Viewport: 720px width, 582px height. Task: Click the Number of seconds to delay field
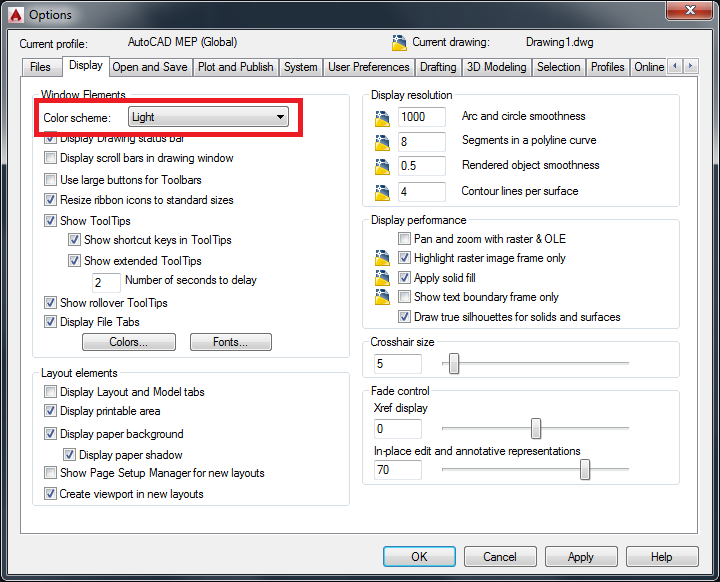click(x=107, y=283)
